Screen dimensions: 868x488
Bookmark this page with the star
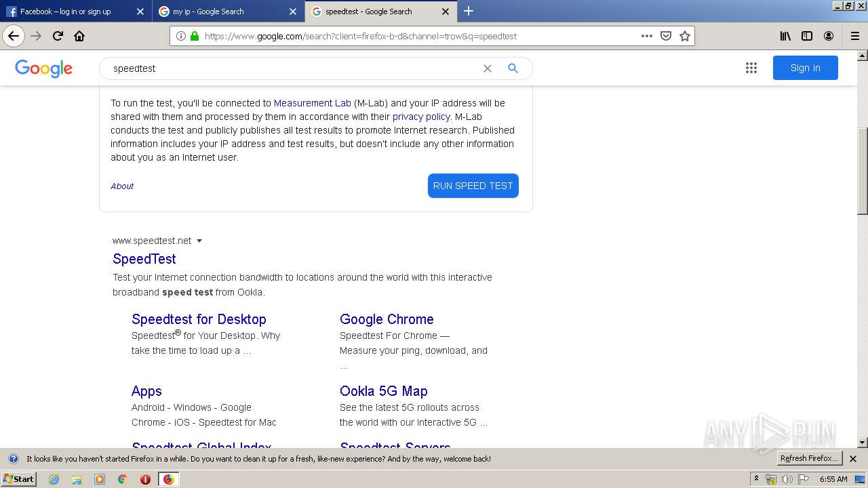pos(685,36)
